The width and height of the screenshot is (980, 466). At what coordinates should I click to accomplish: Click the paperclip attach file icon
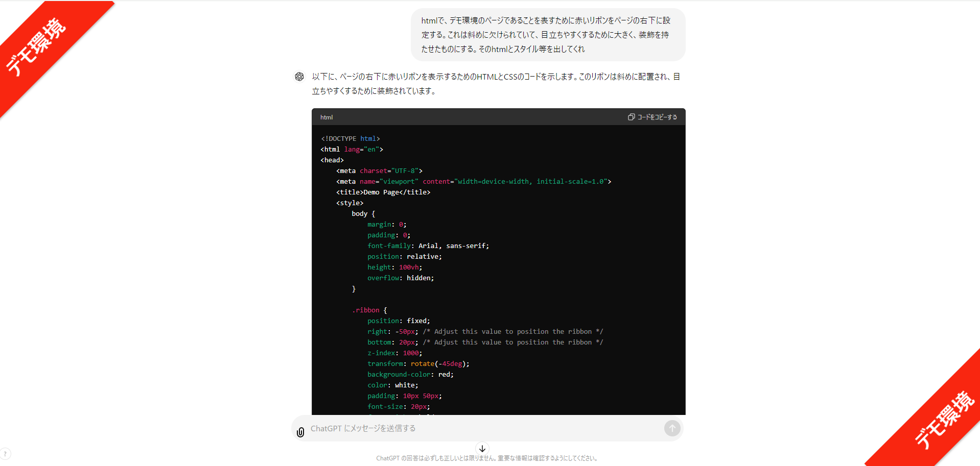[300, 432]
